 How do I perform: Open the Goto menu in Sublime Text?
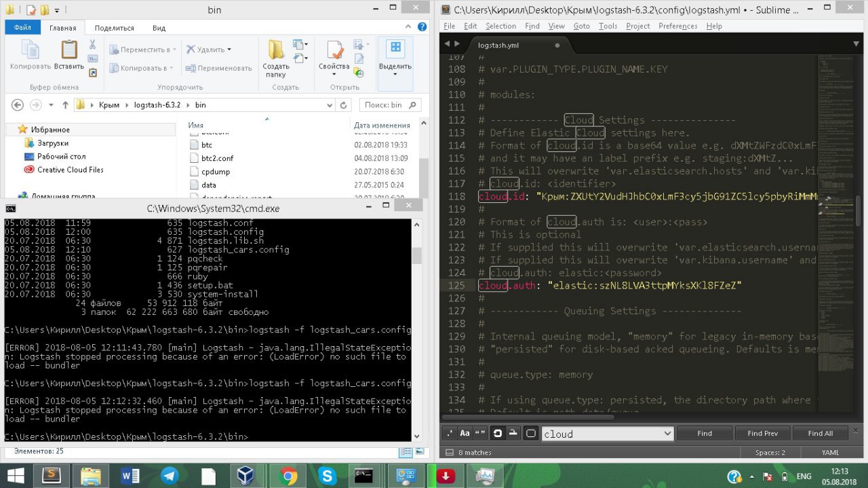click(581, 26)
